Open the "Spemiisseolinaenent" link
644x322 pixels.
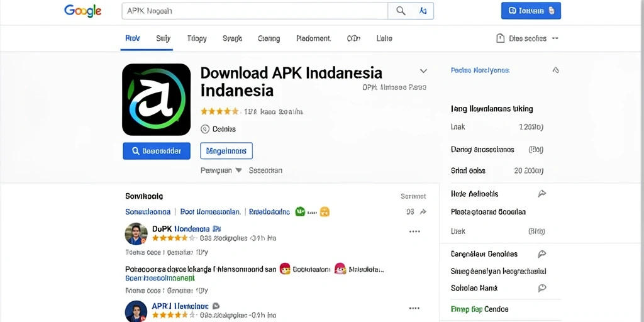160,278
